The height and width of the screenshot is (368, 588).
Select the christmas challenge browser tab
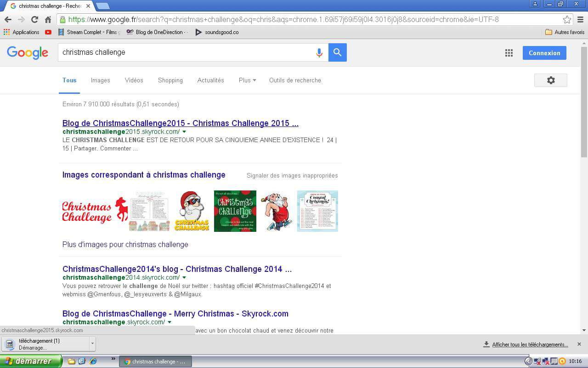tap(50, 6)
